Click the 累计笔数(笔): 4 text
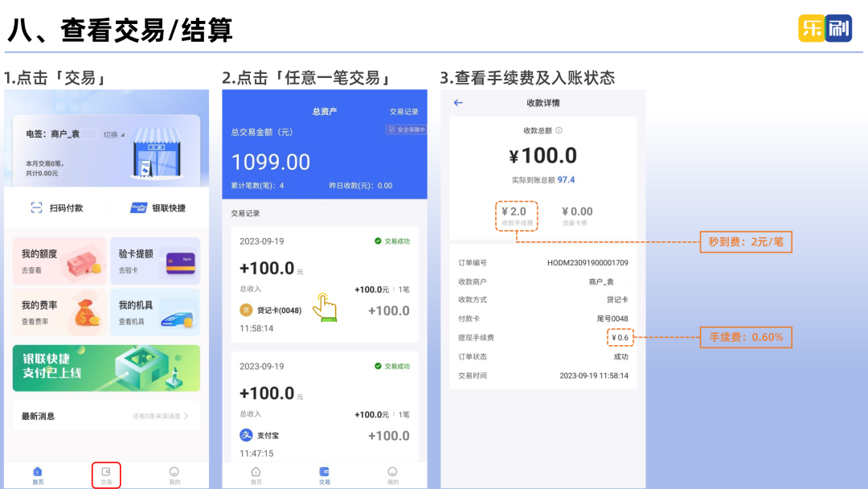 tap(257, 186)
